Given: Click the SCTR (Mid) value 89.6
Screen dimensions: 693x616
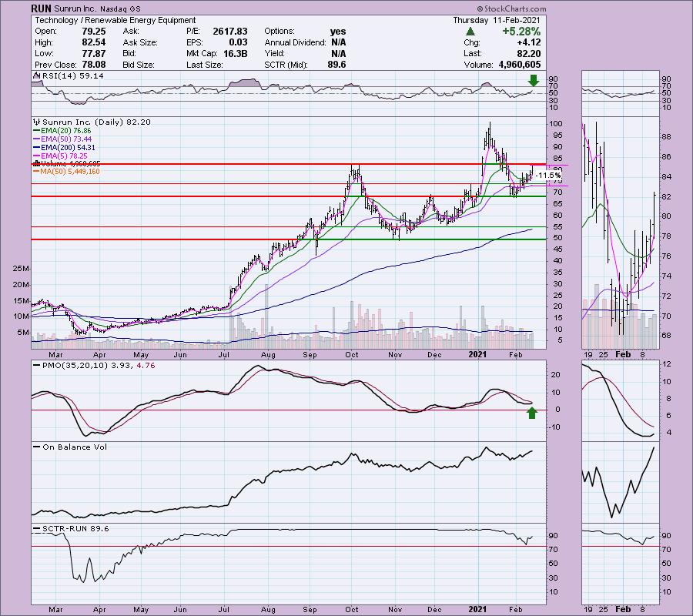Looking at the screenshot, I should (336, 65).
